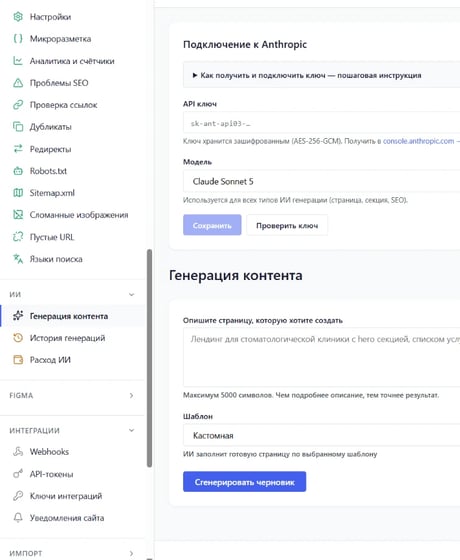Click the Генерация контента sparkle icon
This screenshot has width=460, height=560.
(x=18, y=316)
